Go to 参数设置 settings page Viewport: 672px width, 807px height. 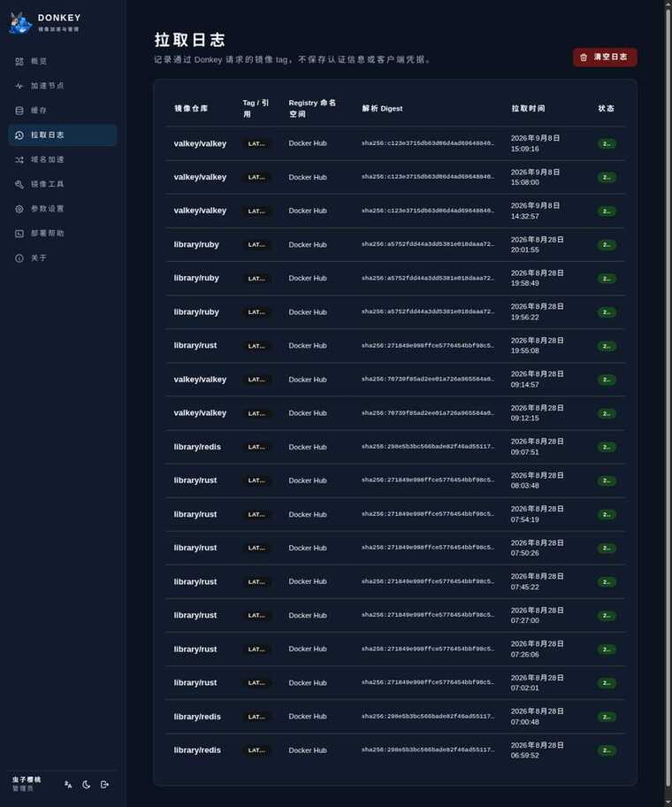[x=62, y=209]
